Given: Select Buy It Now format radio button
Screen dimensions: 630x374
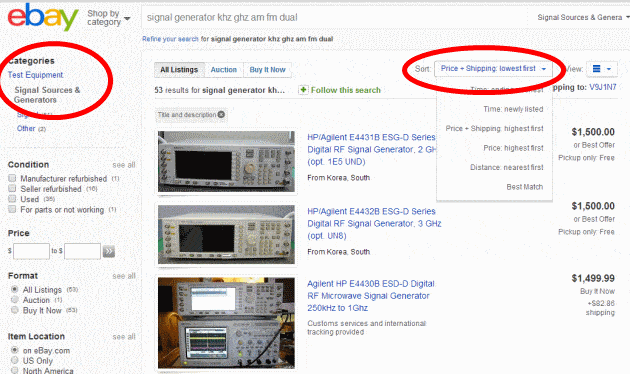Looking at the screenshot, I should 15,310.
